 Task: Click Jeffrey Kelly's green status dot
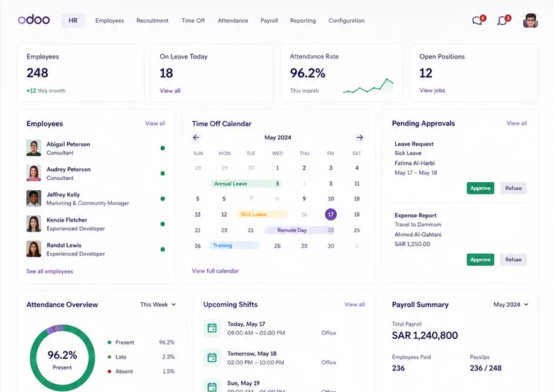163,199
